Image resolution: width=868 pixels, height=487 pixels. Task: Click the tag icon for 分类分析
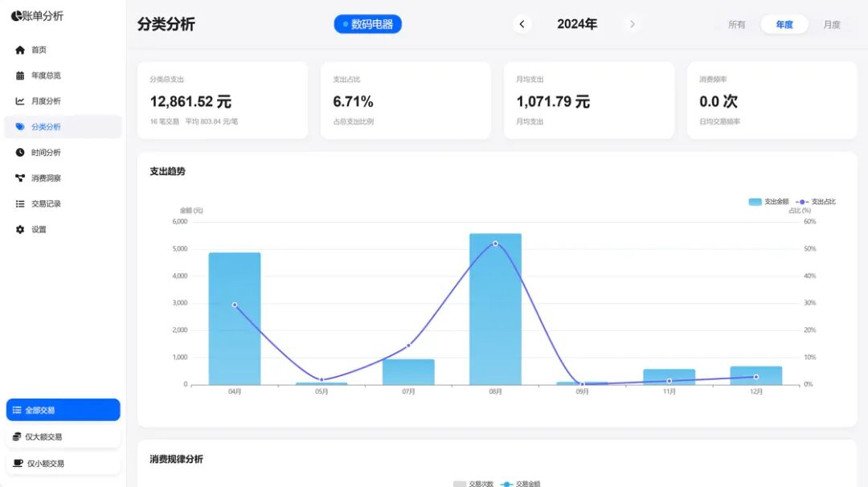[x=20, y=127]
